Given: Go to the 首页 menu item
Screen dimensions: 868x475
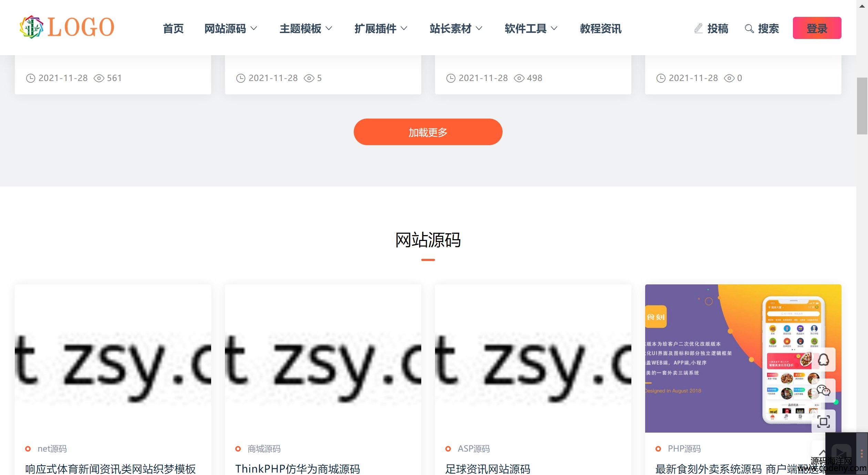Looking at the screenshot, I should pyautogui.click(x=173, y=29).
